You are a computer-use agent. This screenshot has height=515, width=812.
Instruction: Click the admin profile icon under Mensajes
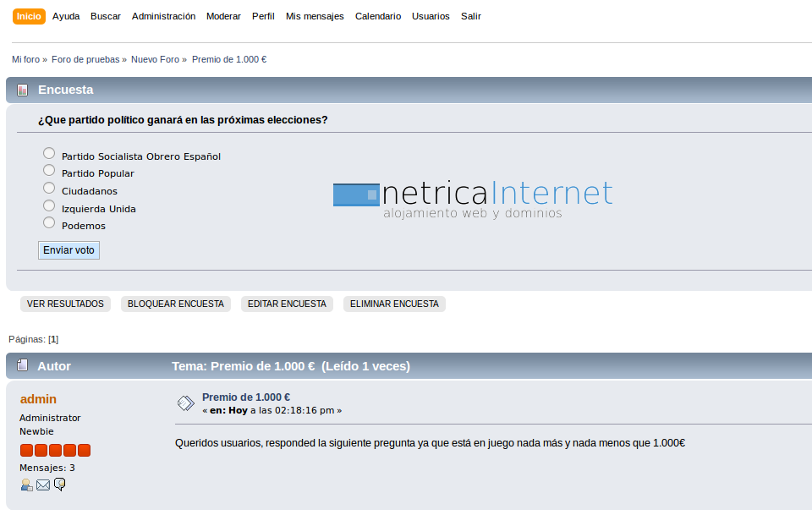point(26,485)
